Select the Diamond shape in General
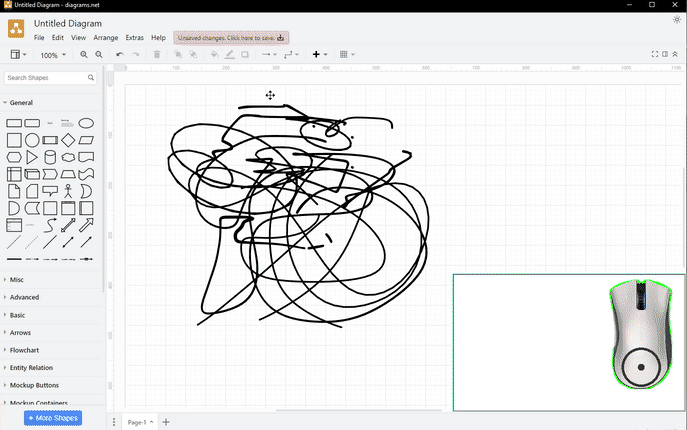 pos(68,140)
